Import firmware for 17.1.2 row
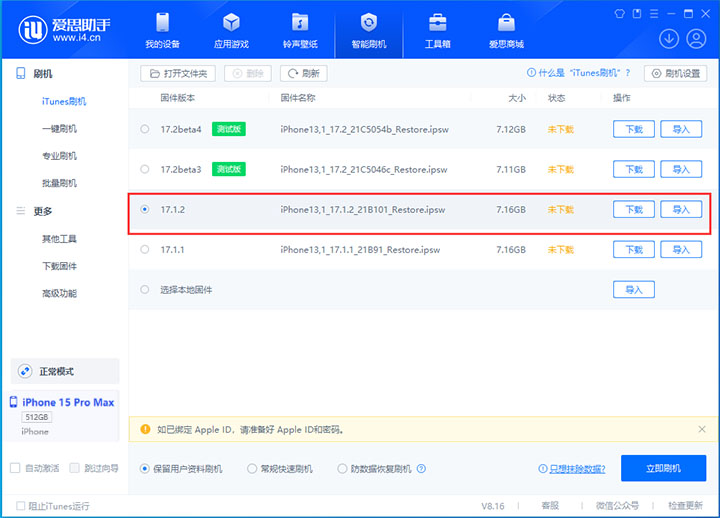The height and width of the screenshot is (518, 720). click(681, 209)
